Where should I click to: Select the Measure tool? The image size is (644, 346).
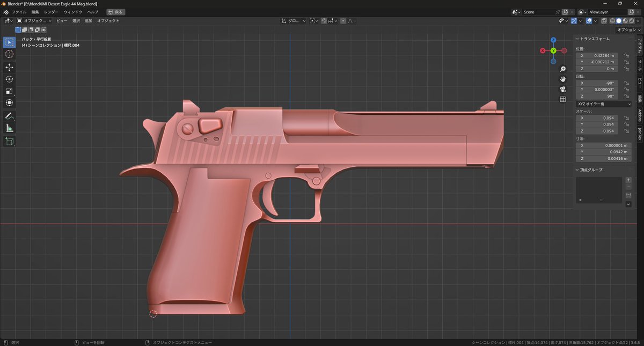[9, 128]
